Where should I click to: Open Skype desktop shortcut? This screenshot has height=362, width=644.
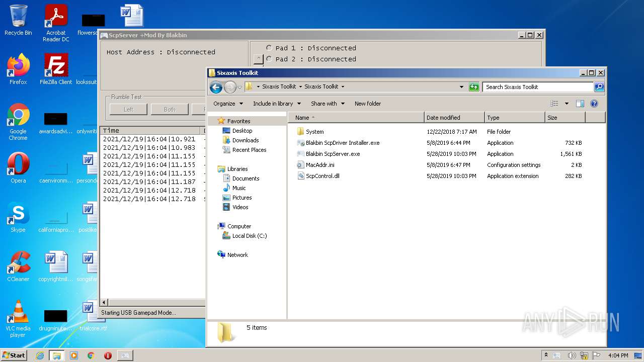click(x=18, y=217)
